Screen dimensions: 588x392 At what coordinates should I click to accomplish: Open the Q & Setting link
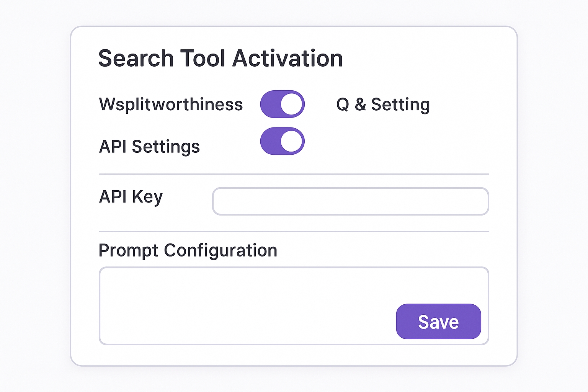(383, 105)
